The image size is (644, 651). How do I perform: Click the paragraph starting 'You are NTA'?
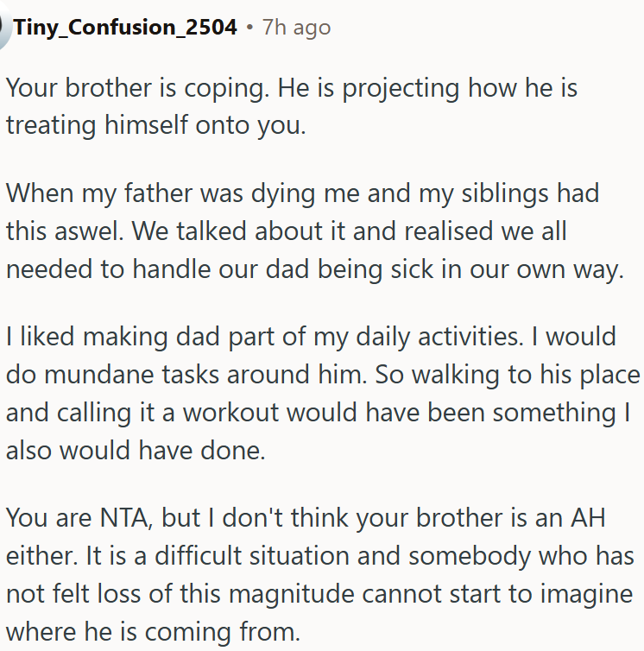[x=319, y=574]
